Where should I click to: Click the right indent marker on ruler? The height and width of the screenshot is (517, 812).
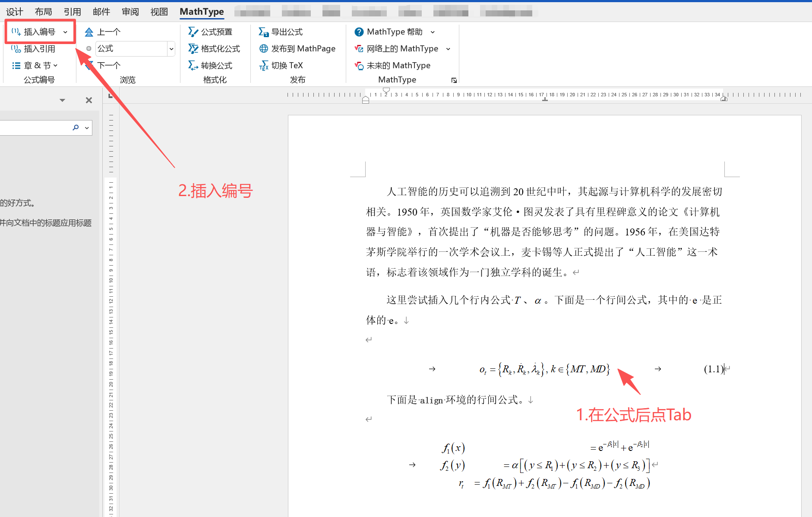point(724,99)
